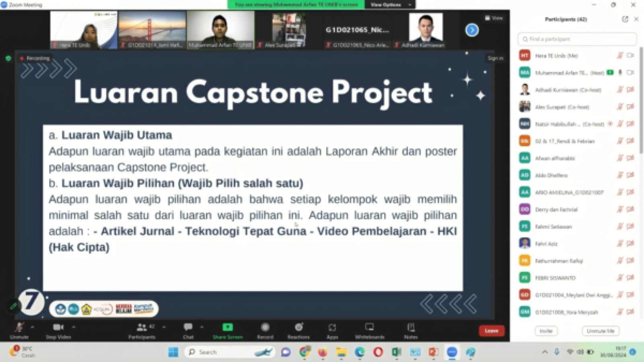
Task: Click the green encryption shield icon
Action: point(8,58)
